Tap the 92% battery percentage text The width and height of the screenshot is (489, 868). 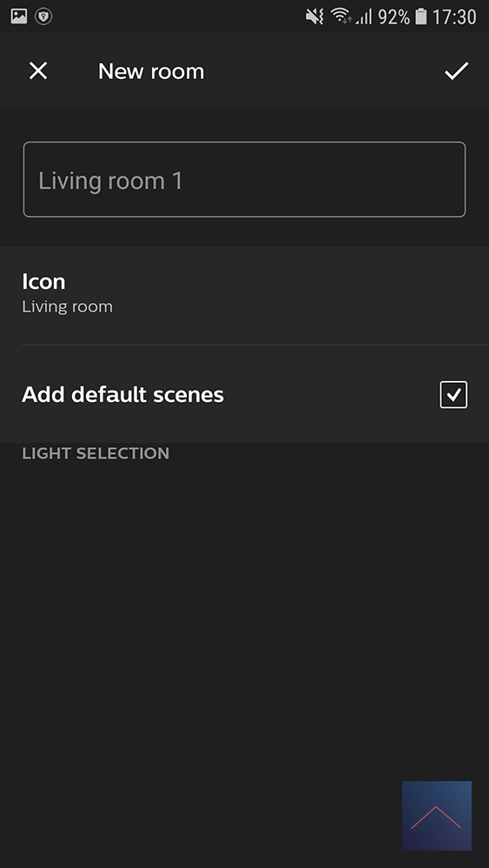point(393,16)
